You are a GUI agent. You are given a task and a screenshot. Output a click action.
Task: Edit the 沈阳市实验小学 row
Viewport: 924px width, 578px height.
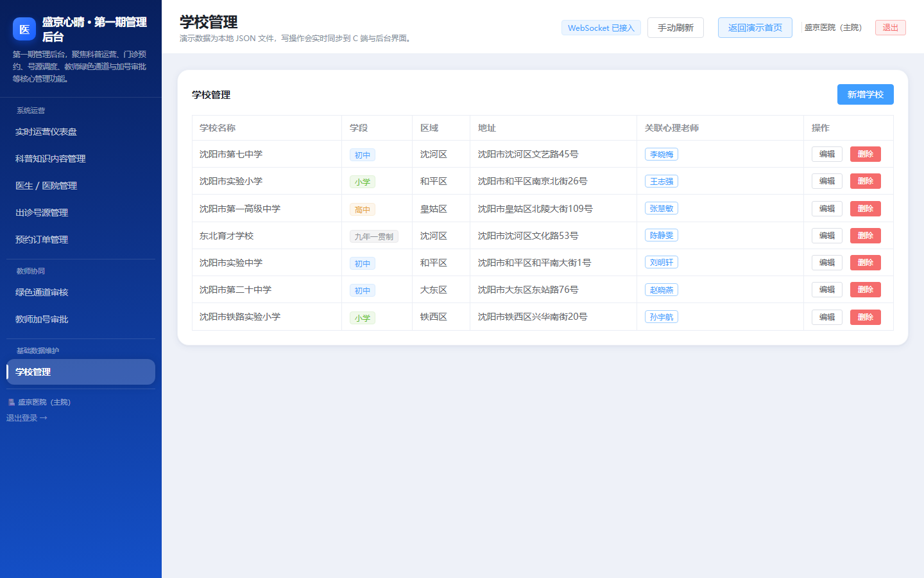pos(827,181)
